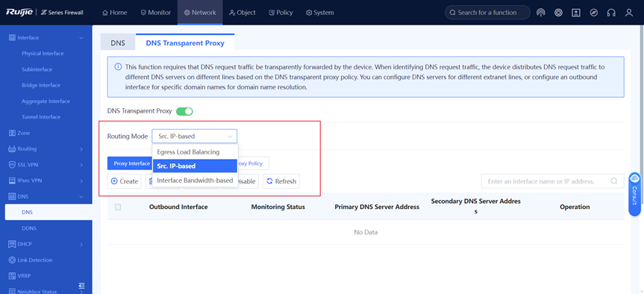Open Physical Interface in sidebar

(x=43, y=54)
